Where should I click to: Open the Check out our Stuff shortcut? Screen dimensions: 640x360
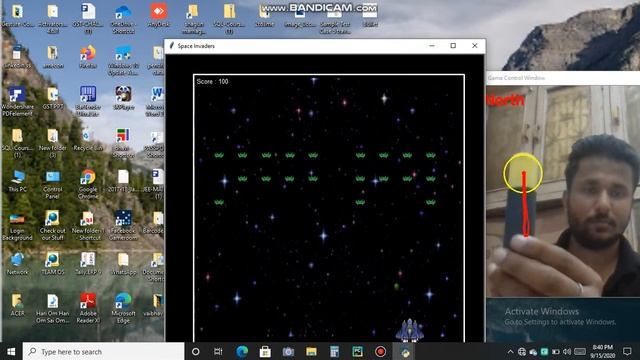tap(53, 226)
